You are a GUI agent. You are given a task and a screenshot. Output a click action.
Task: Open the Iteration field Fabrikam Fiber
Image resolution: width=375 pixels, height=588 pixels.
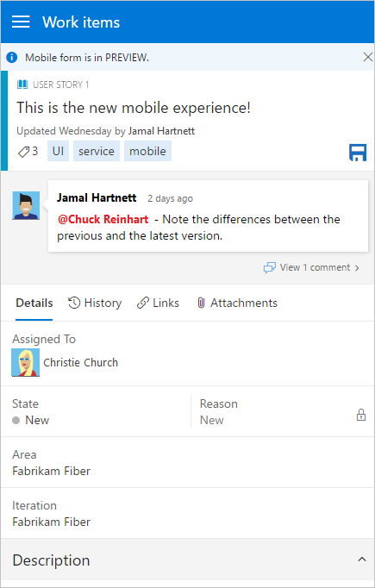click(x=188, y=513)
